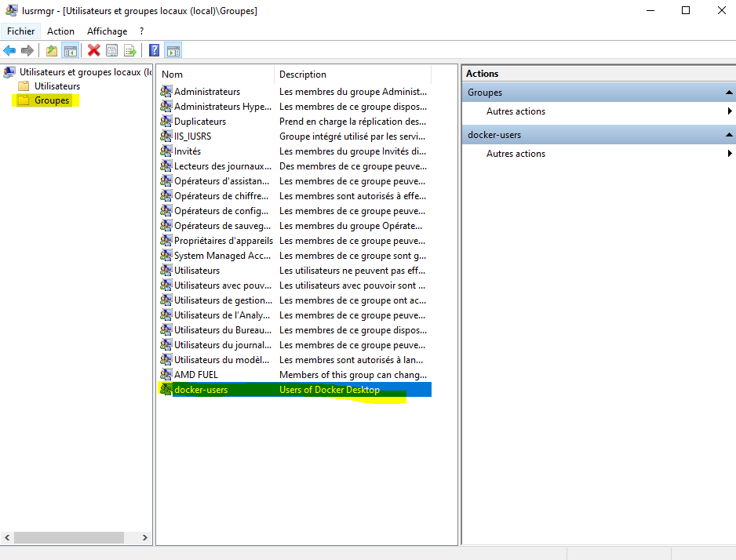Viewport: 736px width, 560px height.
Task: Select the IIS_IUSRS group
Action: [192, 136]
